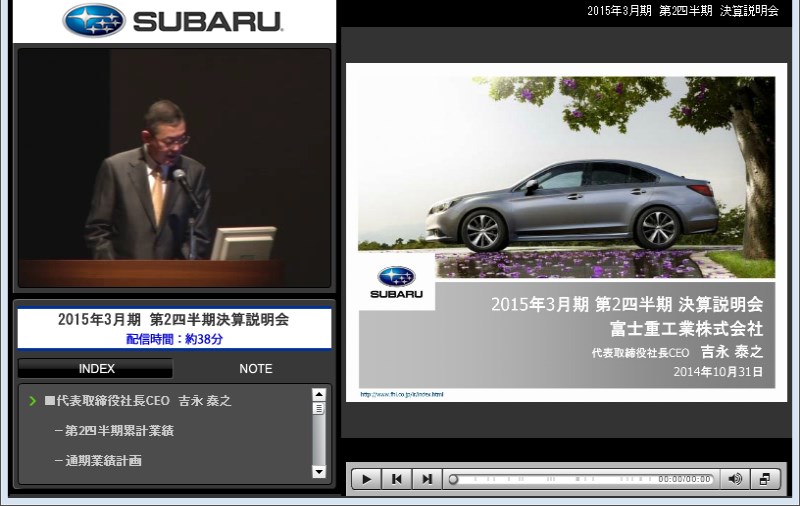Click the presentation slide image
800x506 pixels.
pos(566,232)
